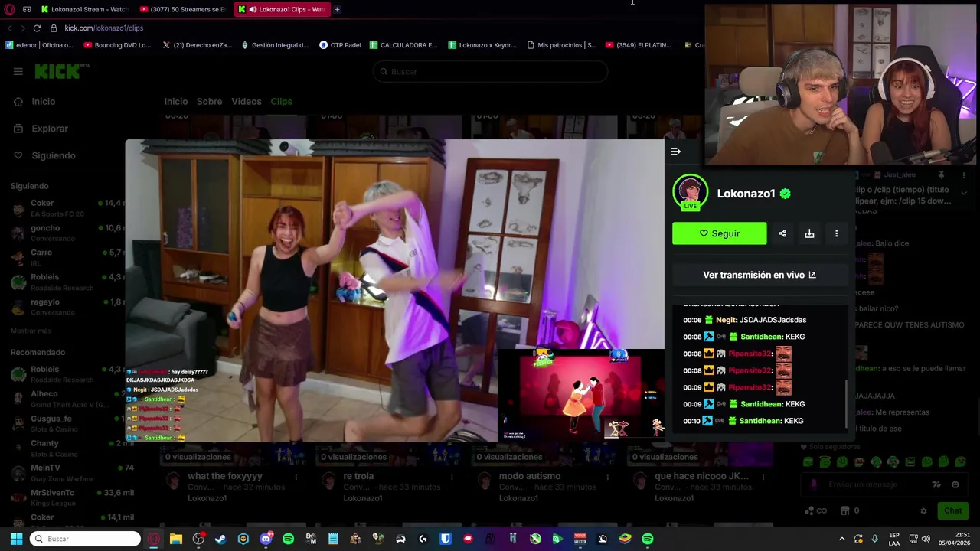The width and height of the screenshot is (980, 551).
Task: Open options menu for re trola clip
Action: pyautogui.click(x=452, y=477)
